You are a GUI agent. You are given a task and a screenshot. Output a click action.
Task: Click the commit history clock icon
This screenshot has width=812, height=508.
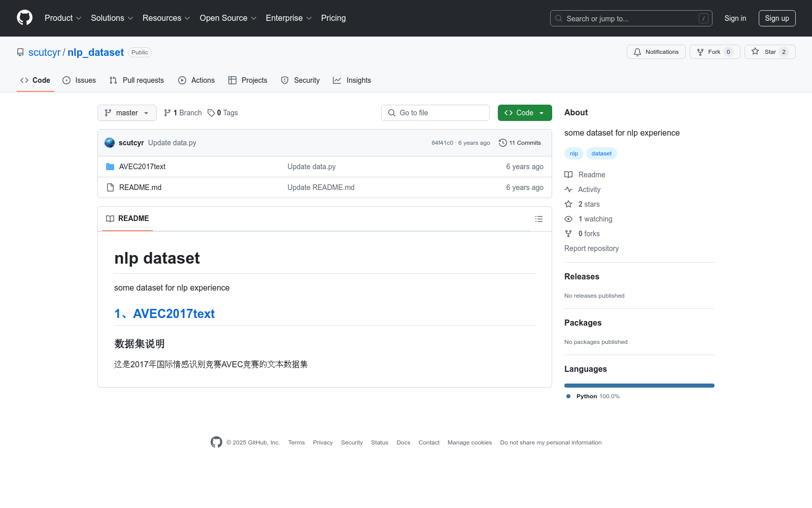click(503, 143)
